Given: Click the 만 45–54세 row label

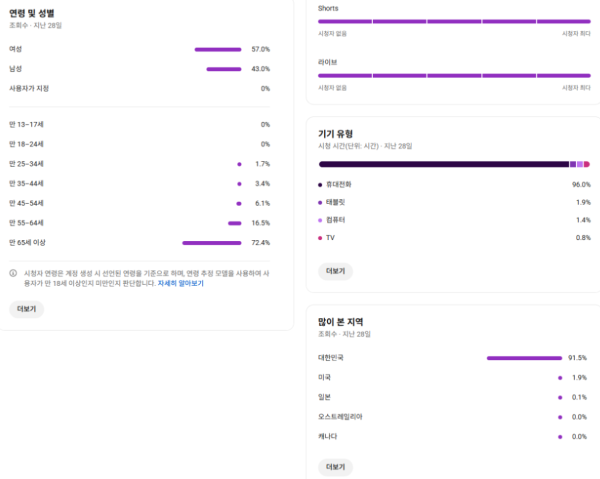Looking at the screenshot, I should [26, 203].
